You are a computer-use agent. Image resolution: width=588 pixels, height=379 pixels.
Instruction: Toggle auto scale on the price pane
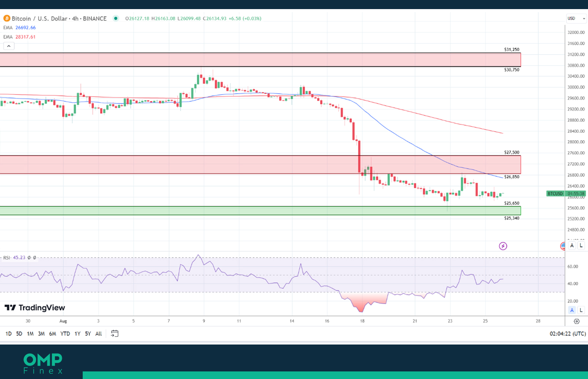coord(572,246)
